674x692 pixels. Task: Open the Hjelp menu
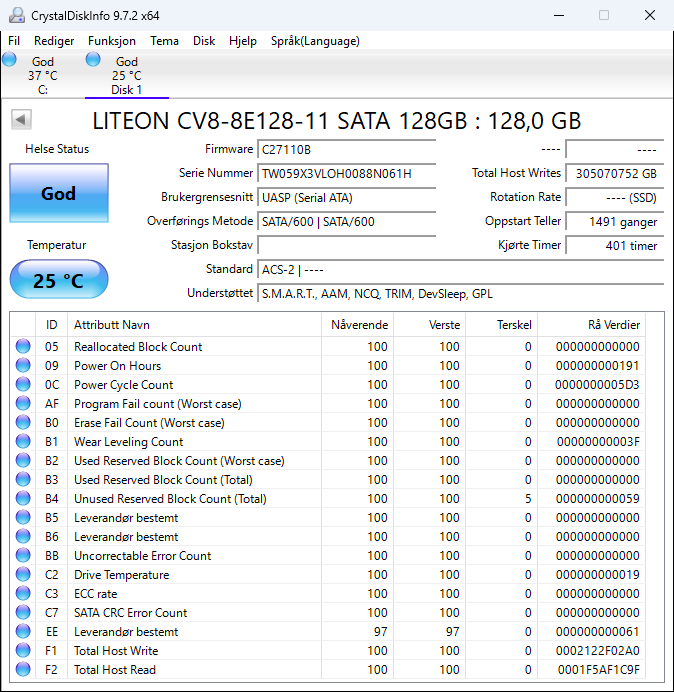(x=243, y=41)
